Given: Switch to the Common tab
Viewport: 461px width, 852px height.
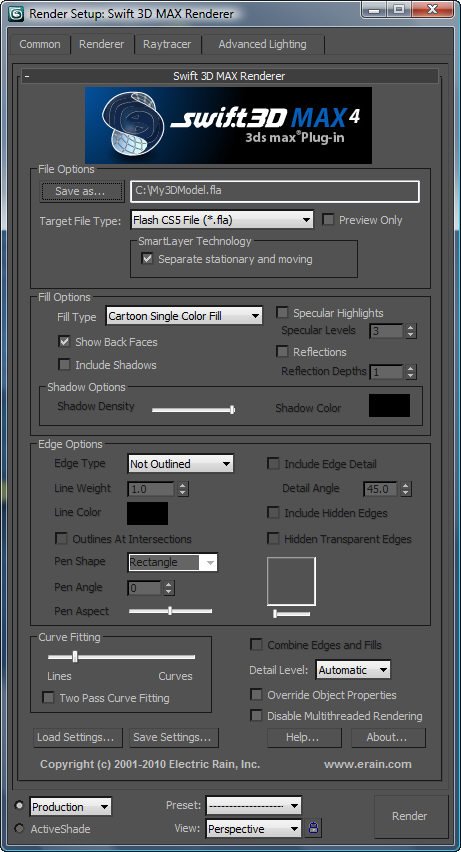Looking at the screenshot, I should [x=40, y=44].
